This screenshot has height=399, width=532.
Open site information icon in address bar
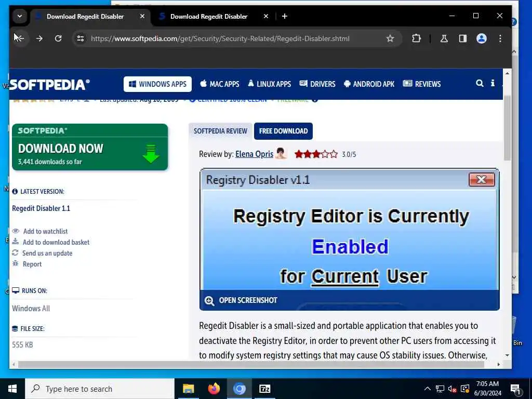[81, 38]
